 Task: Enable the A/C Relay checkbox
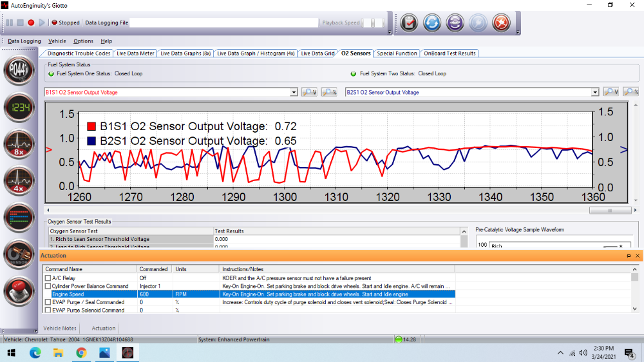click(48, 278)
